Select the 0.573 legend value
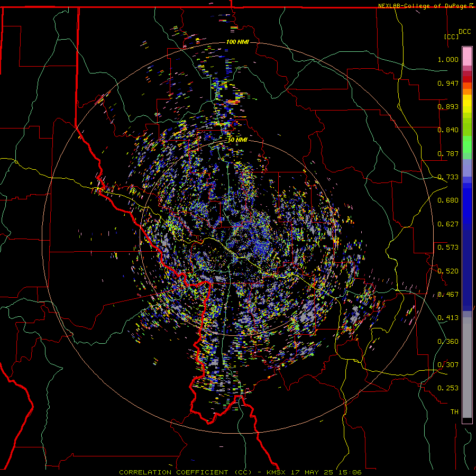 [448, 248]
